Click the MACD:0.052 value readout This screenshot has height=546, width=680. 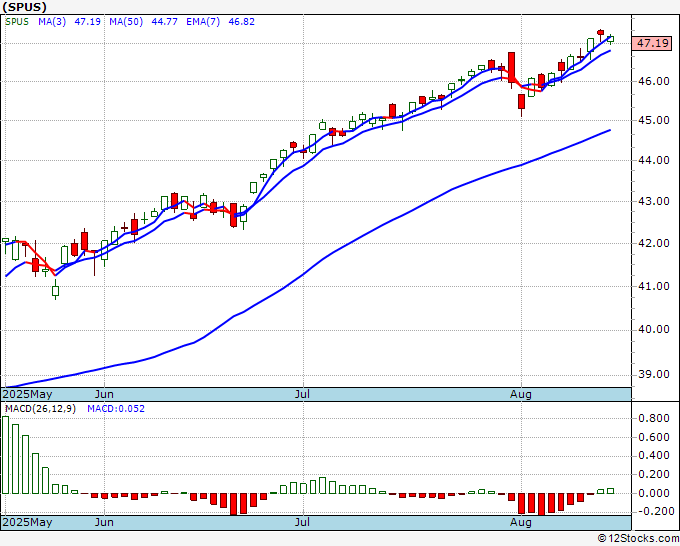click(116, 409)
